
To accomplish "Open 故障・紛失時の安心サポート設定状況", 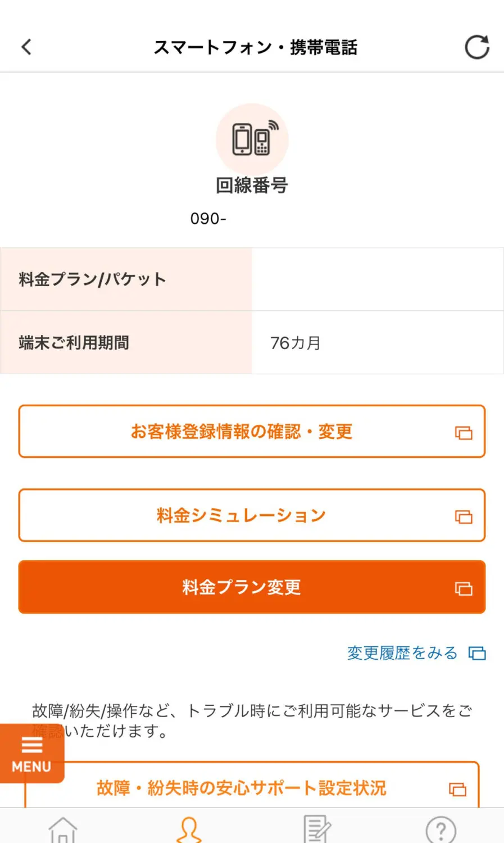I will tap(242, 788).
